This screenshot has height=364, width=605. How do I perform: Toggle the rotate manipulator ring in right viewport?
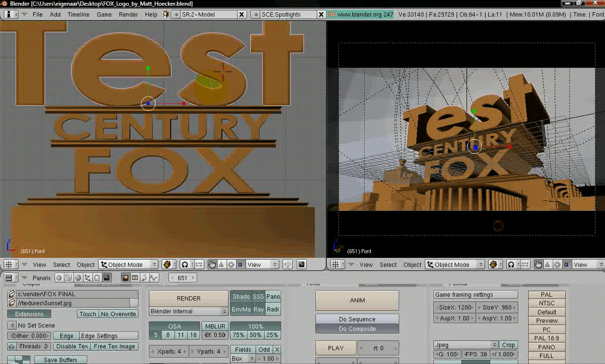click(557, 264)
